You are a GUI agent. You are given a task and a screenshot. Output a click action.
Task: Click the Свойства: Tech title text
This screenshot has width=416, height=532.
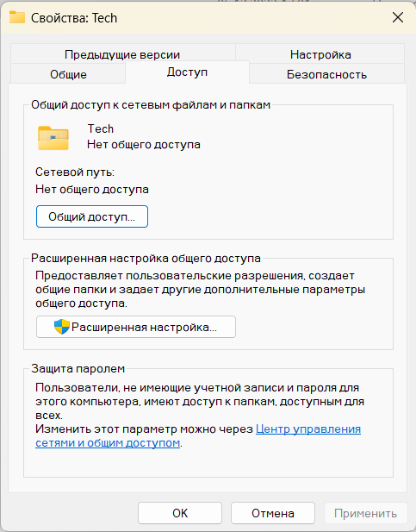tap(74, 17)
